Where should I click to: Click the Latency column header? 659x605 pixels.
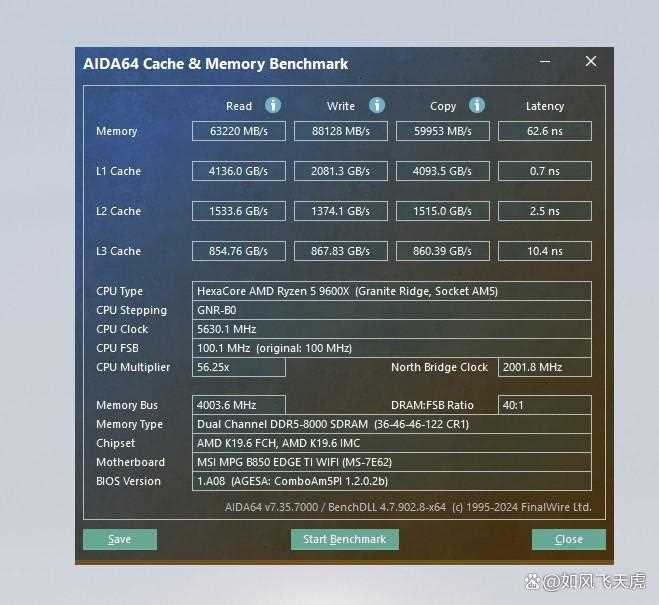pos(545,106)
